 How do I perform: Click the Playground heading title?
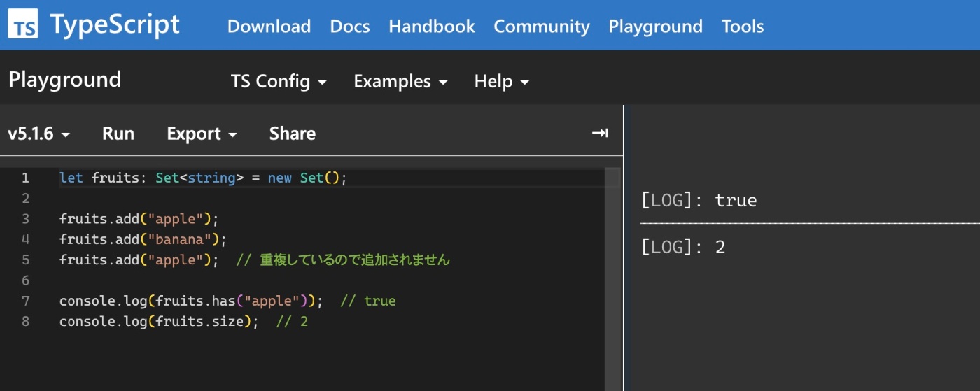[x=64, y=80]
